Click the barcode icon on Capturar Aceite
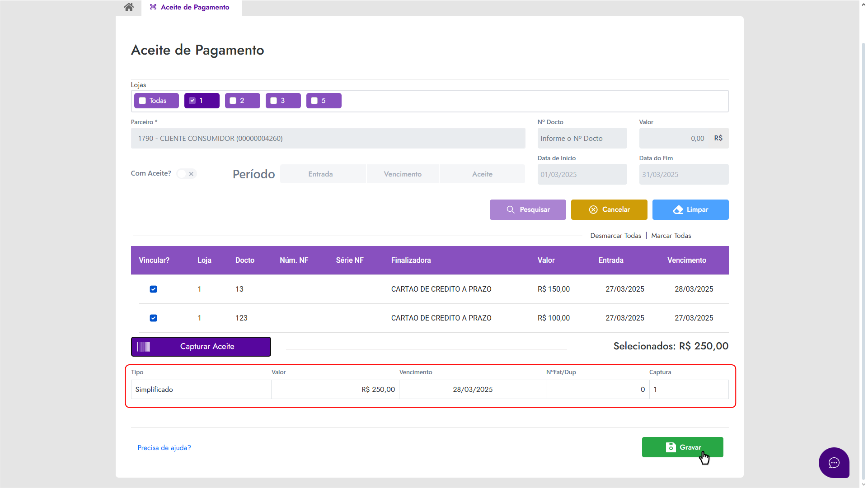Image resolution: width=868 pixels, height=488 pixels. coord(144,347)
